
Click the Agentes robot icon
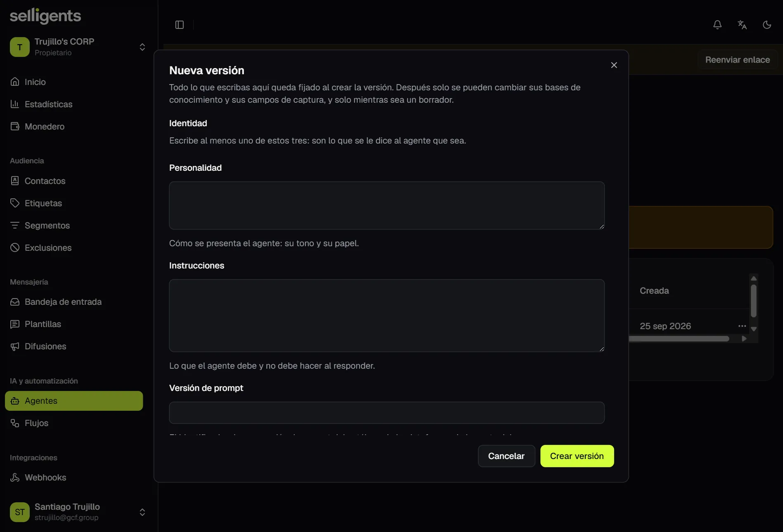point(15,401)
